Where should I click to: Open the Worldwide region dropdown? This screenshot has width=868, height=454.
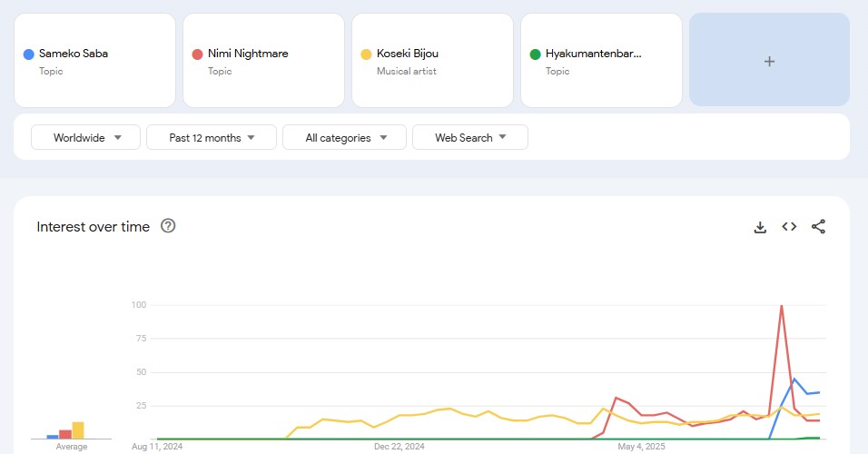pos(86,137)
